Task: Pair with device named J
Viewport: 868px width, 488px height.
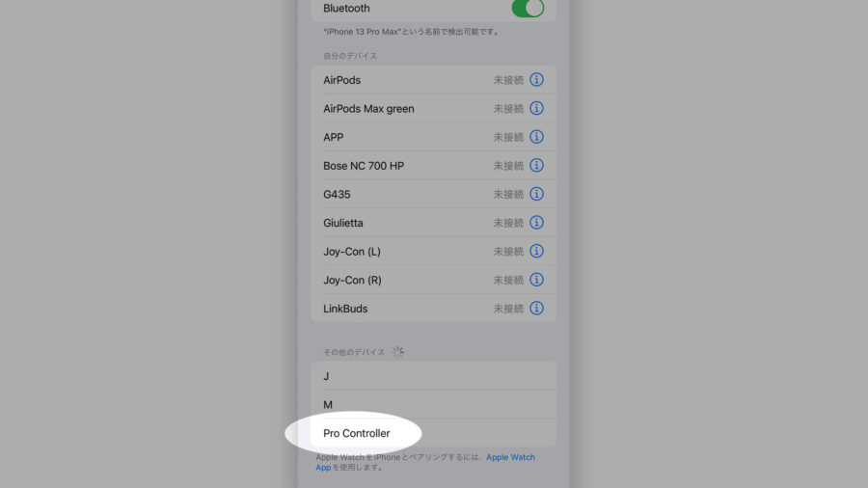Action: coord(433,376)
